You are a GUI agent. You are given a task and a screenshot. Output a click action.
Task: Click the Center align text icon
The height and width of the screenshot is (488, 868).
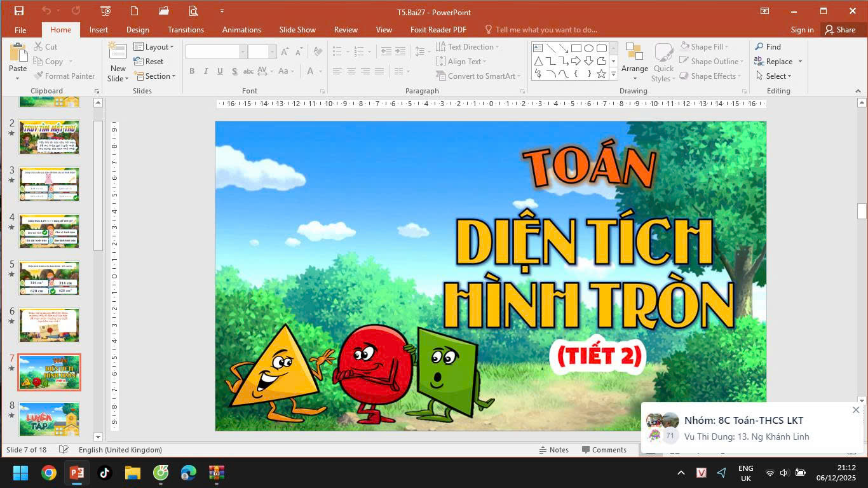click(x=351, y=71)
